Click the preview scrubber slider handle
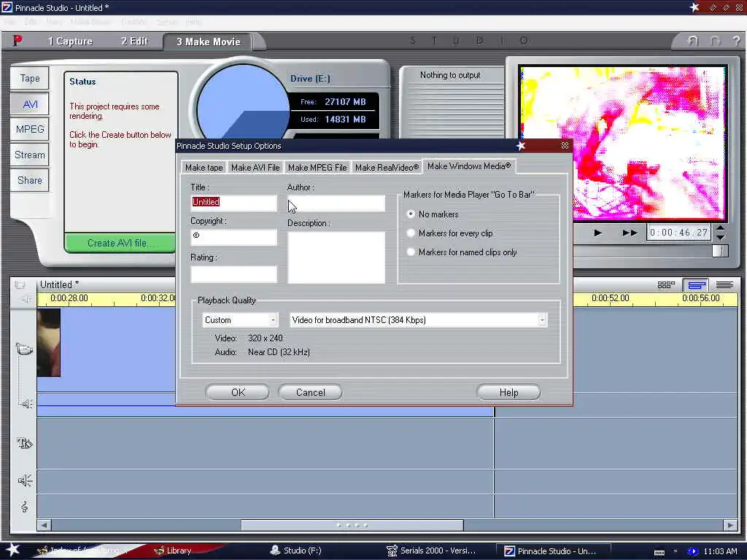Image resolution: width=747 pixels, height=560 pixels. [720, 251]
